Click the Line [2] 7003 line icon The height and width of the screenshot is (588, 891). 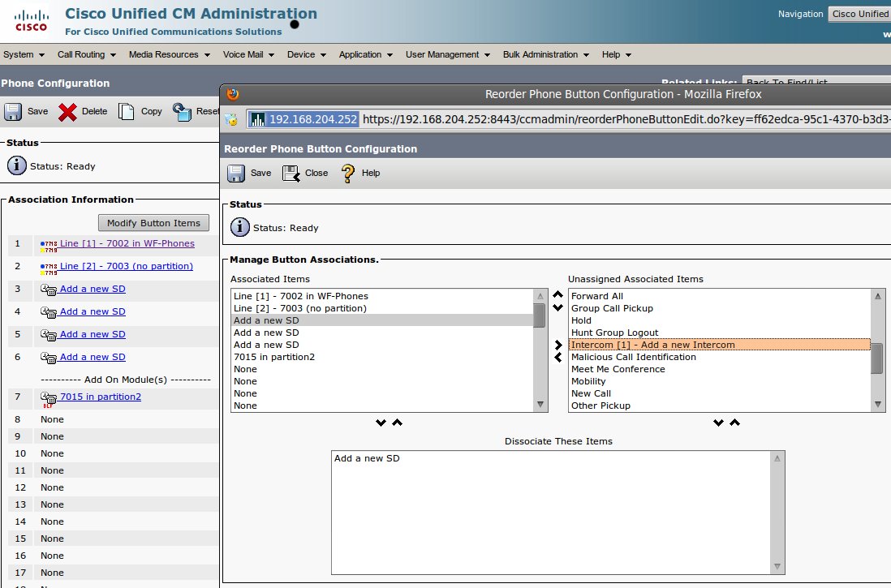(x=49, y=268)
